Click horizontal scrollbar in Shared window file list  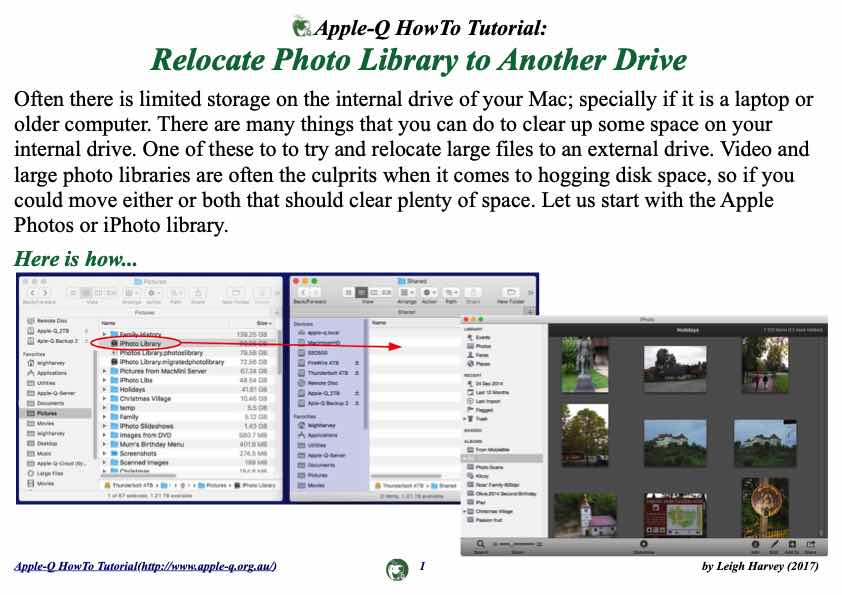point(407,476)
